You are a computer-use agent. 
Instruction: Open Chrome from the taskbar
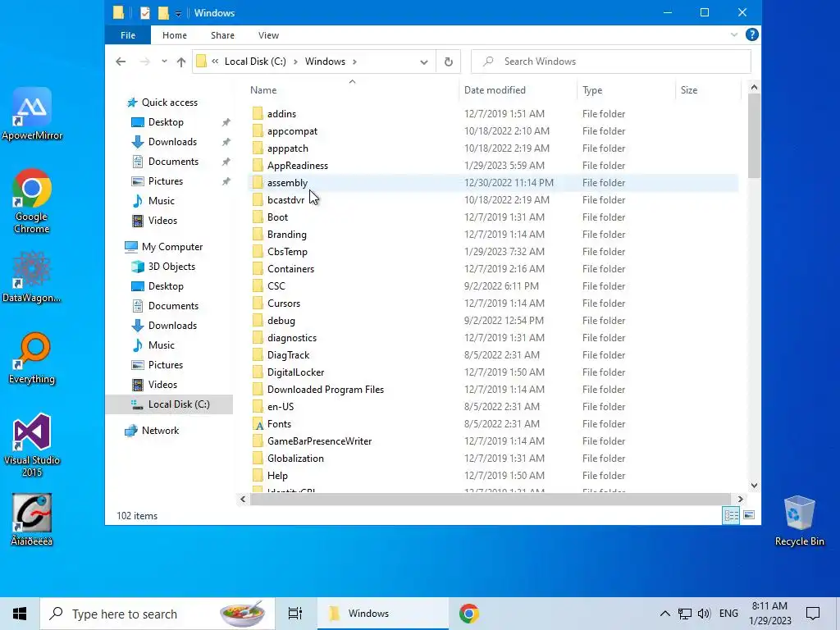tap(468, 614)
